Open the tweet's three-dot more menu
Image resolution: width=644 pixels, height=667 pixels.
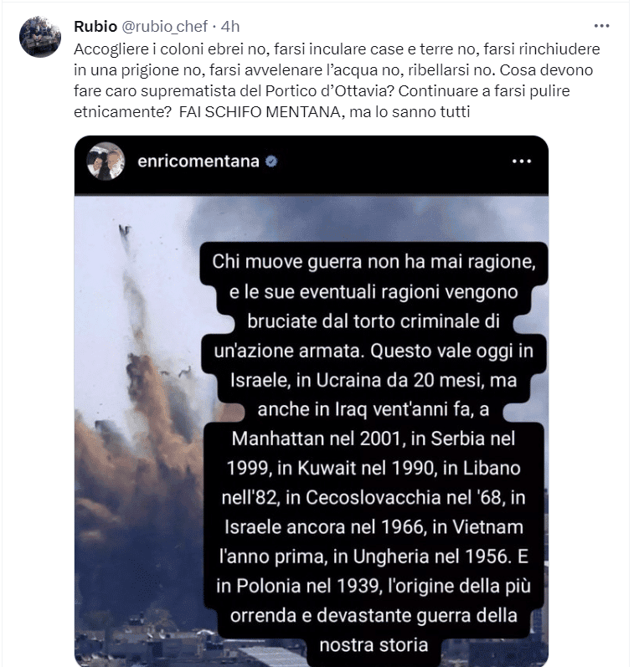[601, 27]
